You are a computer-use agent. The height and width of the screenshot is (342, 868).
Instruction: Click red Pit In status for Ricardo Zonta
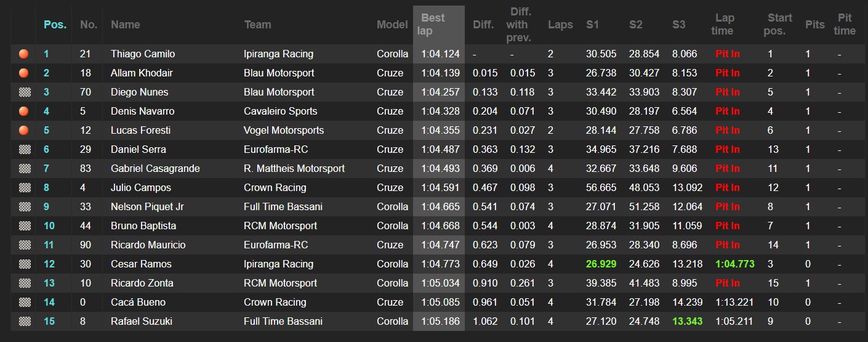(728, 283)
